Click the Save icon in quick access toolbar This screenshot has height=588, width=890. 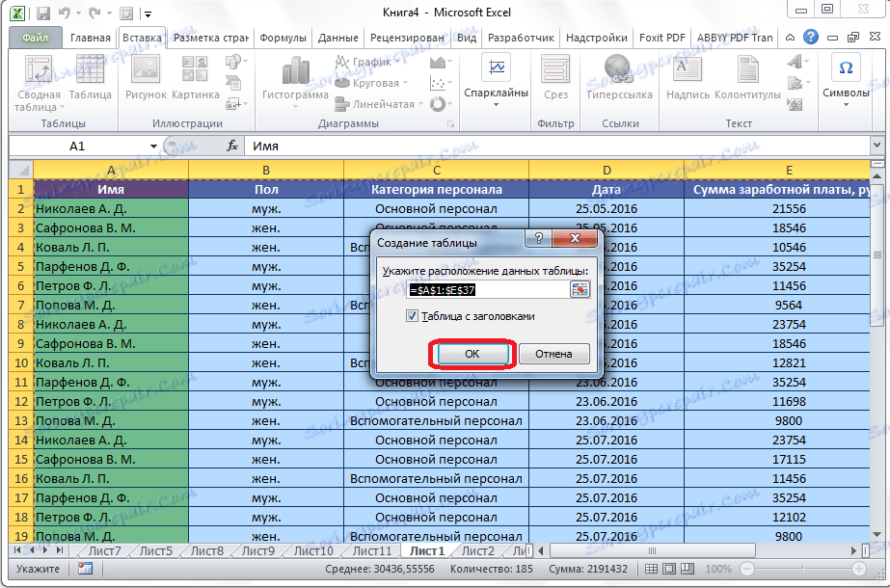click(x=43, y=13)
